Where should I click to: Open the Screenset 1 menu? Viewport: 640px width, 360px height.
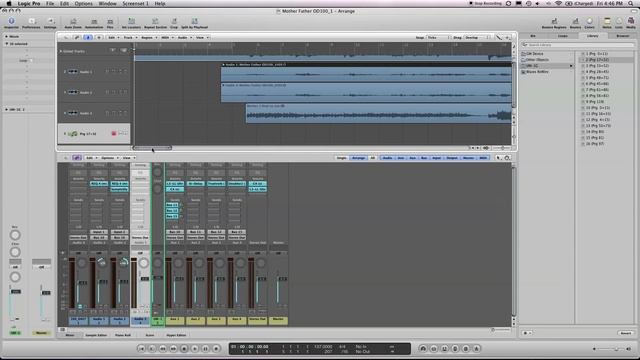click(x=136, y=3)
